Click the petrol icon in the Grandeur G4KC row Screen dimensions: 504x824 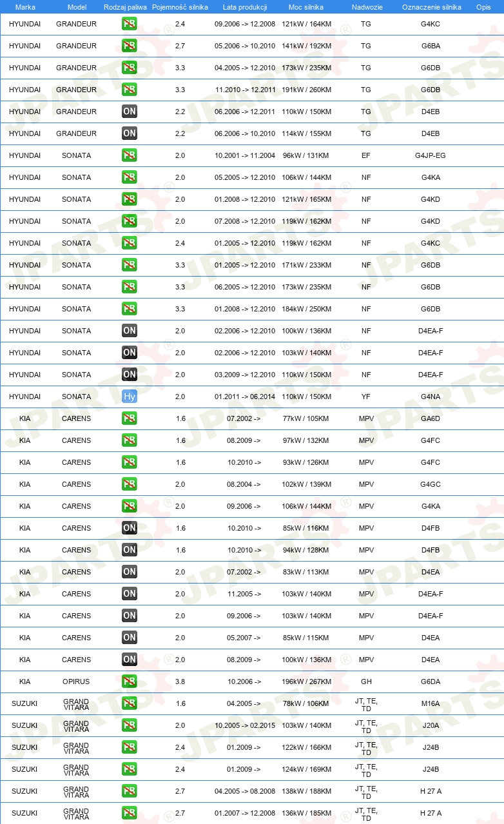pos(130,24)
